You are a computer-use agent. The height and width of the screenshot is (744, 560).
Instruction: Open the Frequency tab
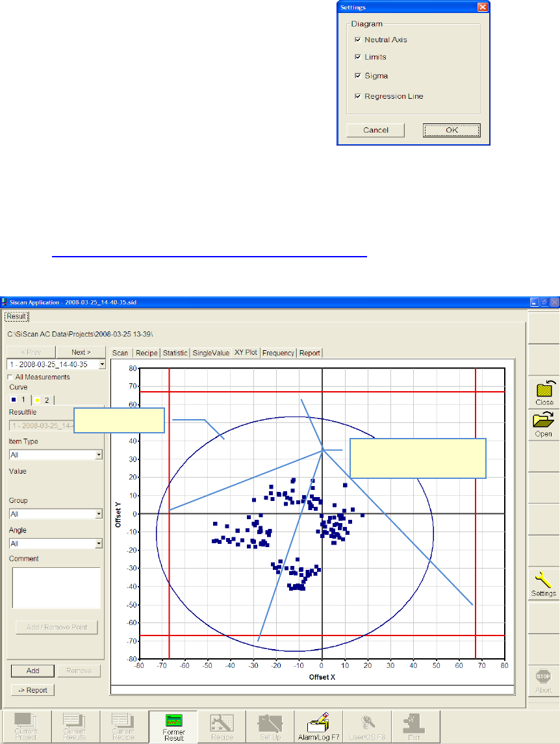(x=278, y=353)
